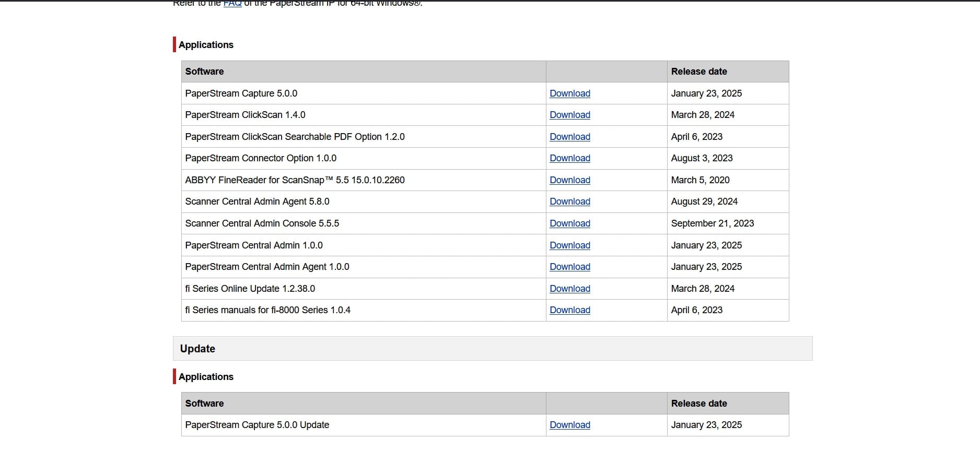
Task: Click the Update section heading bar
Action: coord(492,349)
